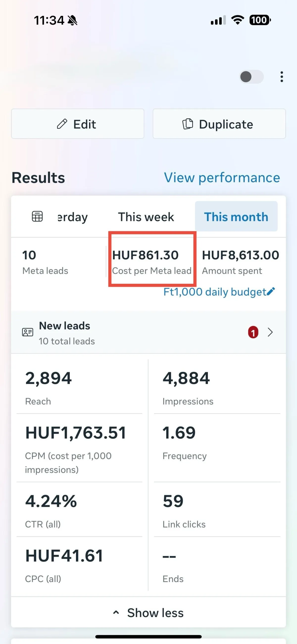Image resolution: width=297 pixels, height=644 pixels.
Task: Tap the red new-leads notification badge
Action: [x=253, y=332]
